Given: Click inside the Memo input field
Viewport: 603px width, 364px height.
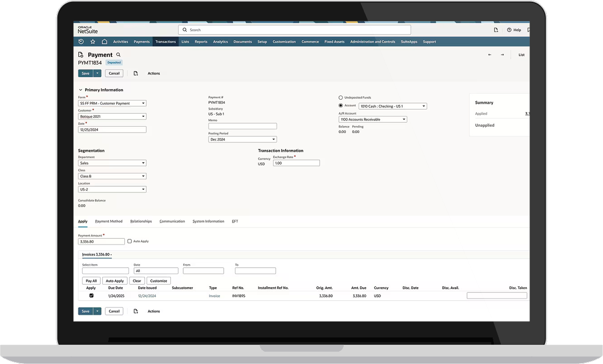Looking at the screenshot, I should tap(242, 126).
